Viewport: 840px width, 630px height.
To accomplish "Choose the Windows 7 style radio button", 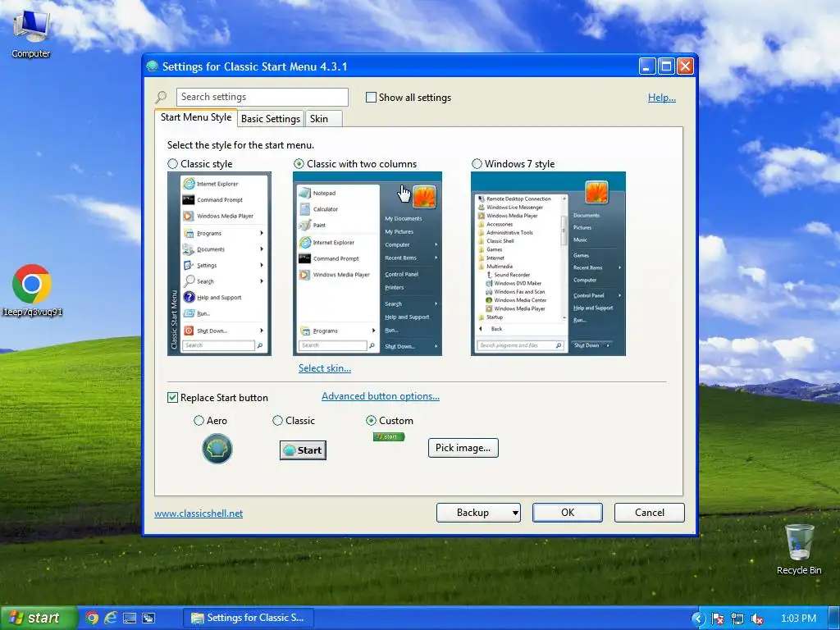I will tap(477, 164).
